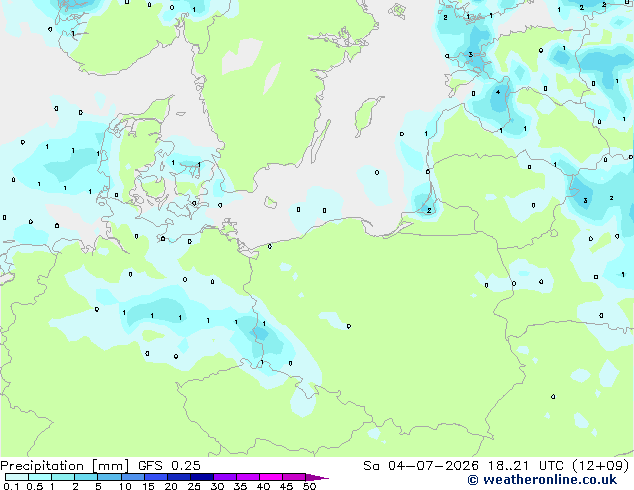Select the 15 to 20 mm legend swatch
The height and width of the screenshot is (490, 634).
pos(156,477)
